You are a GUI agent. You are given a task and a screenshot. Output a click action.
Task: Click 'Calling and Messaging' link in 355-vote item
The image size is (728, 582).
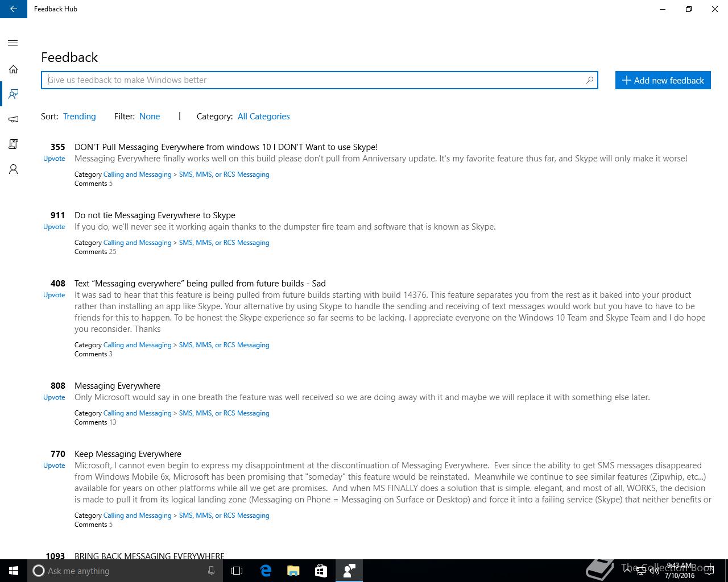(x=137, y=174)
